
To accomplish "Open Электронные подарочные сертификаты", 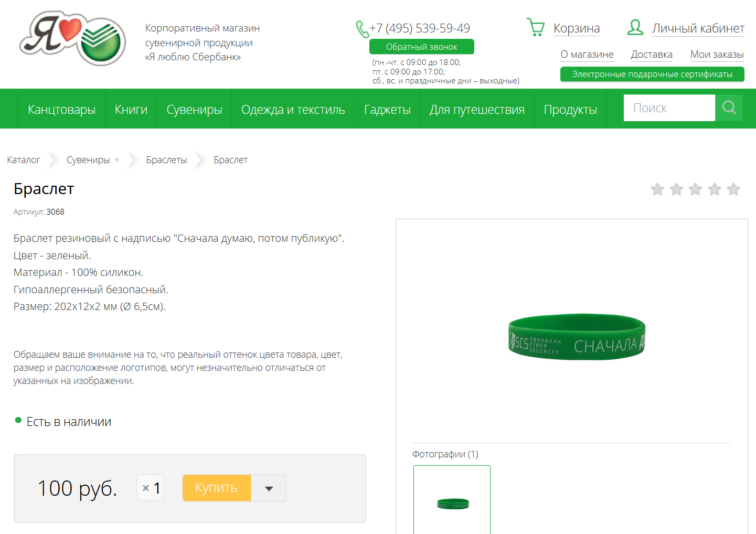I will 652,74.
